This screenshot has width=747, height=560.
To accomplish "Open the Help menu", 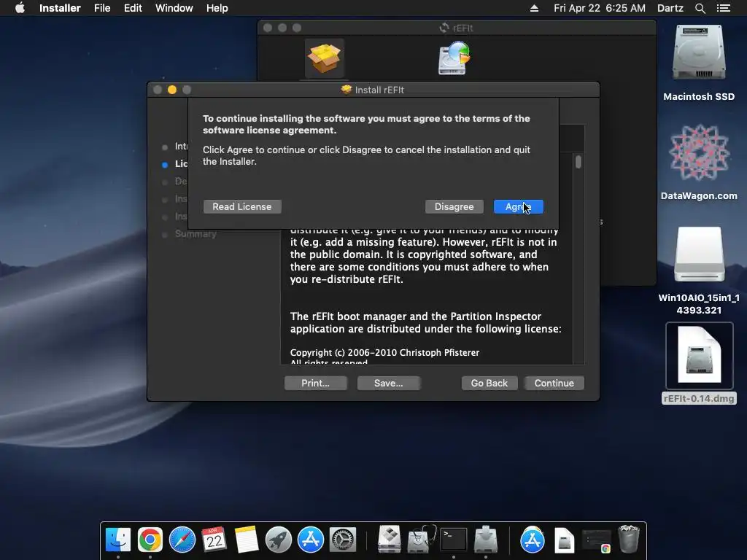I will coord(217,8).
